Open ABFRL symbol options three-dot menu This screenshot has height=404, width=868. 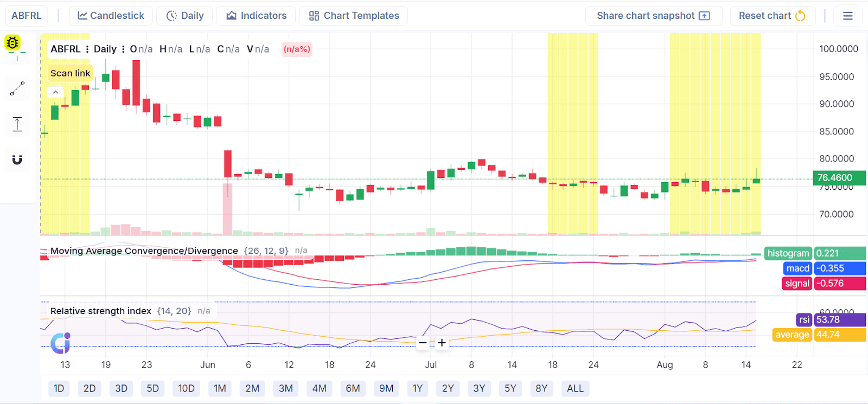click(x=87, y=49)
